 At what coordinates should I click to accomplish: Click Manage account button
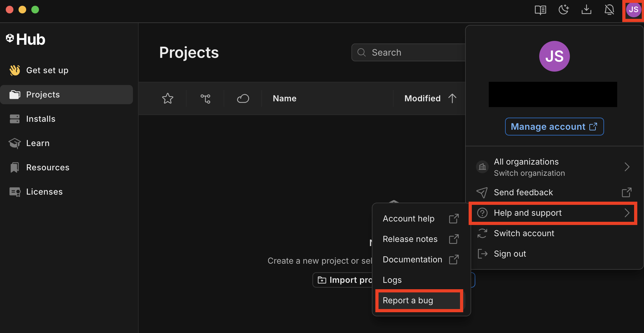(x=554, y=127)
